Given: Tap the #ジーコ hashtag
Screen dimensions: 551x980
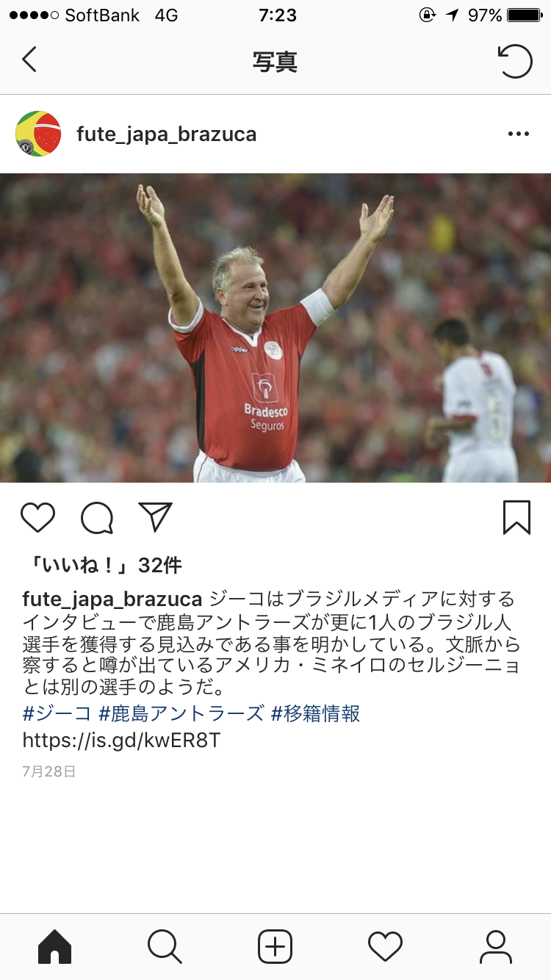Looking at the screenshot, I should coord(57,713).
